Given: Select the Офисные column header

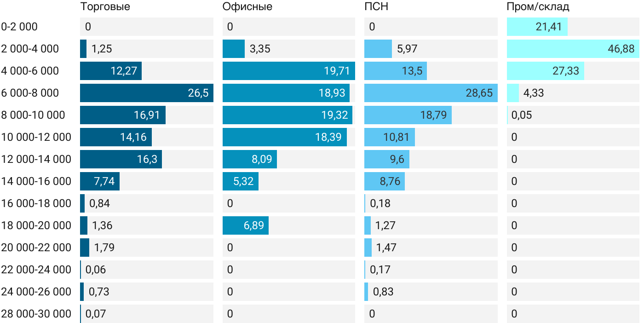Looking at the screenshot, I should point(247,6).
